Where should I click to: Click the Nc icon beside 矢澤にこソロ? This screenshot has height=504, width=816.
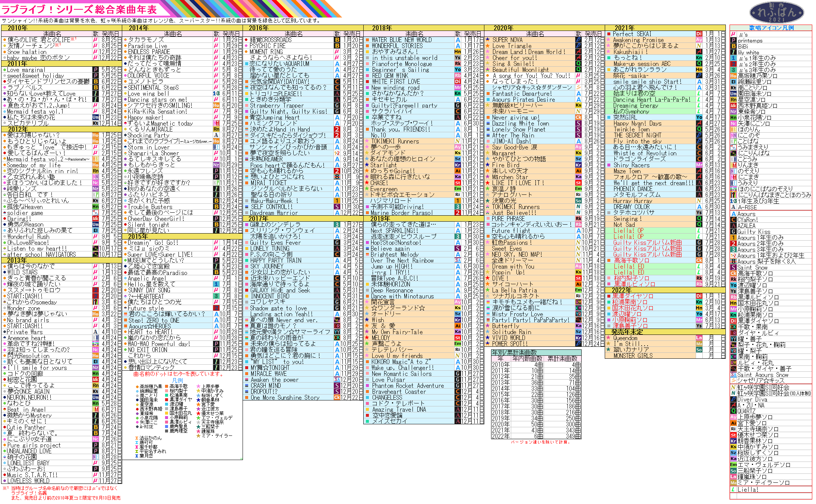733,123
